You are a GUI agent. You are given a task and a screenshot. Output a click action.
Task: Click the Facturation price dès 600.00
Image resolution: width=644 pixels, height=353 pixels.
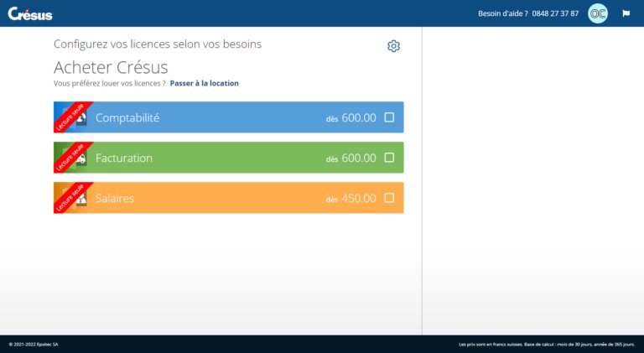[351, 158]
